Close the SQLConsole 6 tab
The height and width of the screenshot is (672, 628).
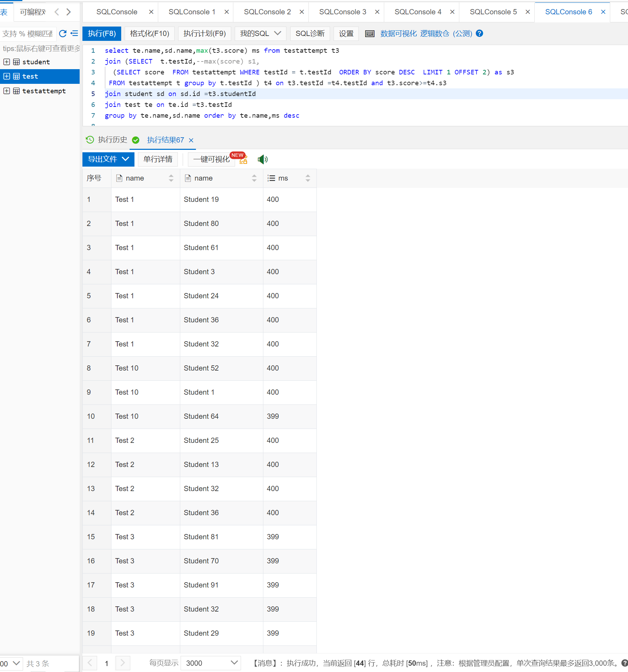pyautogui.click(x=603, y=12)
